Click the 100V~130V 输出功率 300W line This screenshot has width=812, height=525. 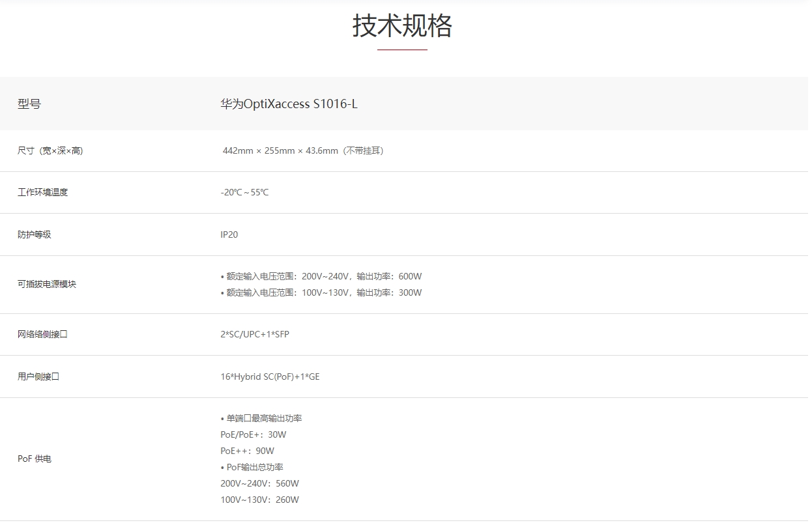tap(321, 292)
